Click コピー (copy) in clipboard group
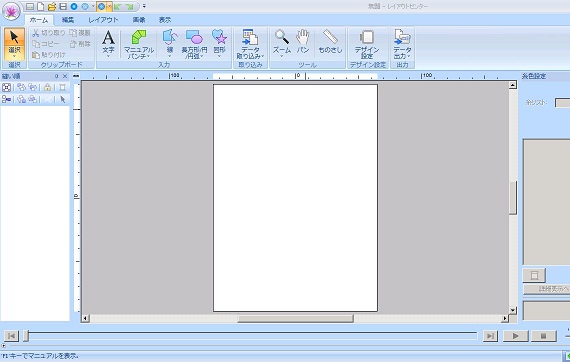Viewport: 570px width, 362px height. coord(46,44)
